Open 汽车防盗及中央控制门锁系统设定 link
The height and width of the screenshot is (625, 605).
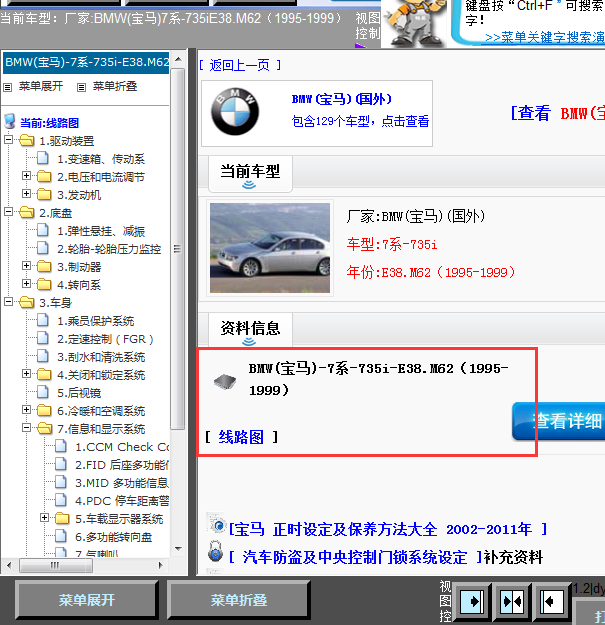pyautogui.click(x=355, y=557)
